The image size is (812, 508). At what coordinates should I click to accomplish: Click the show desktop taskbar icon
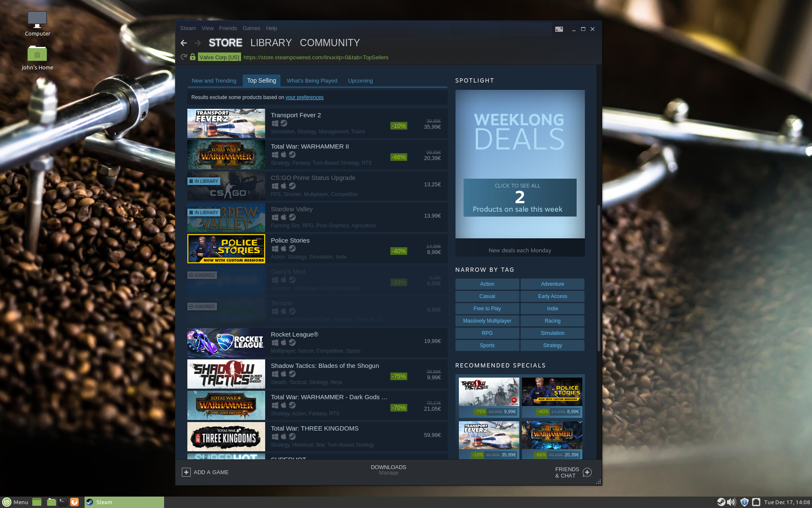(x=37, y=502)
